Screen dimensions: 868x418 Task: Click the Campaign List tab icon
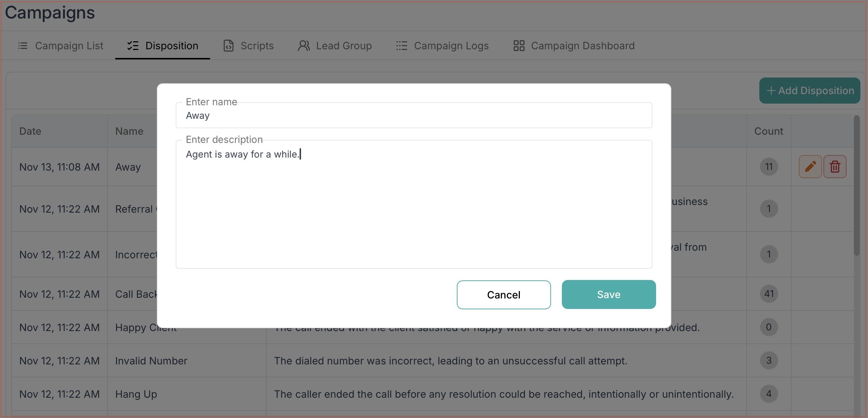coord(23,46)
